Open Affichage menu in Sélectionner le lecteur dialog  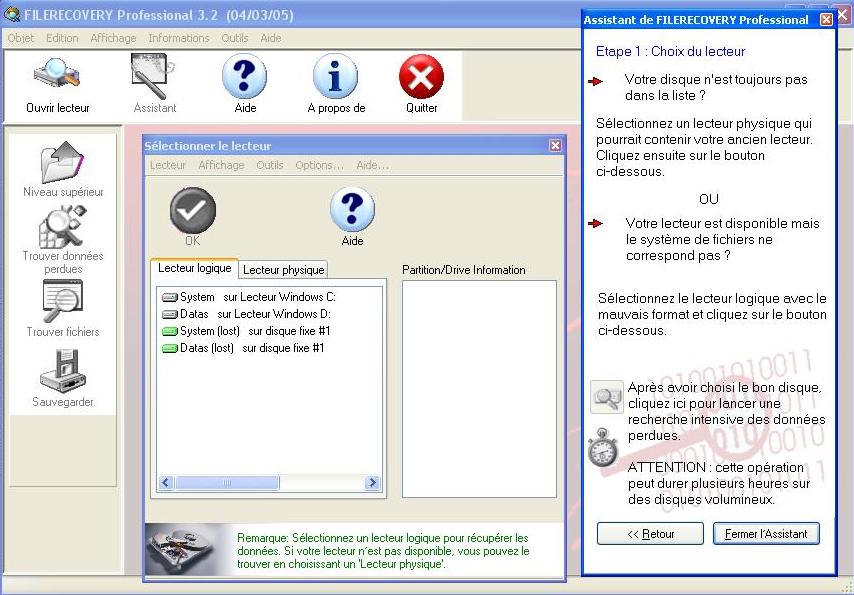click(x=221, y=165)
